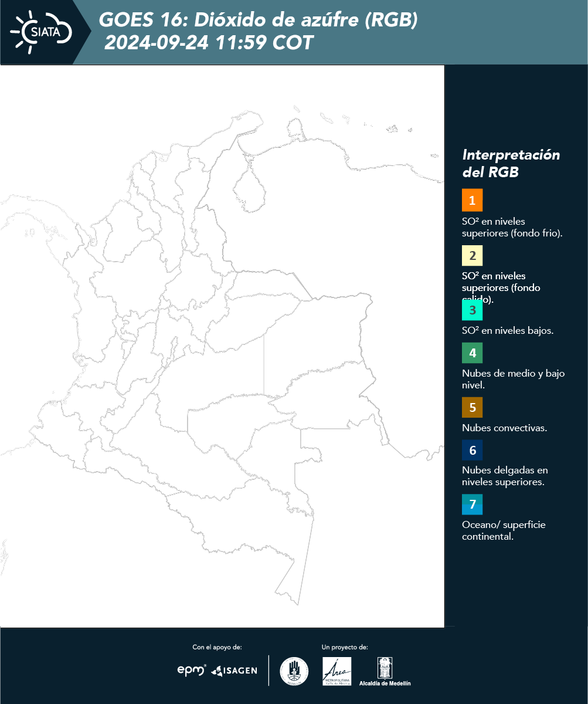Click the text 'Nubes delgadas en niveles superiores.'
This screenshot has height=704, width=588.
505,476
